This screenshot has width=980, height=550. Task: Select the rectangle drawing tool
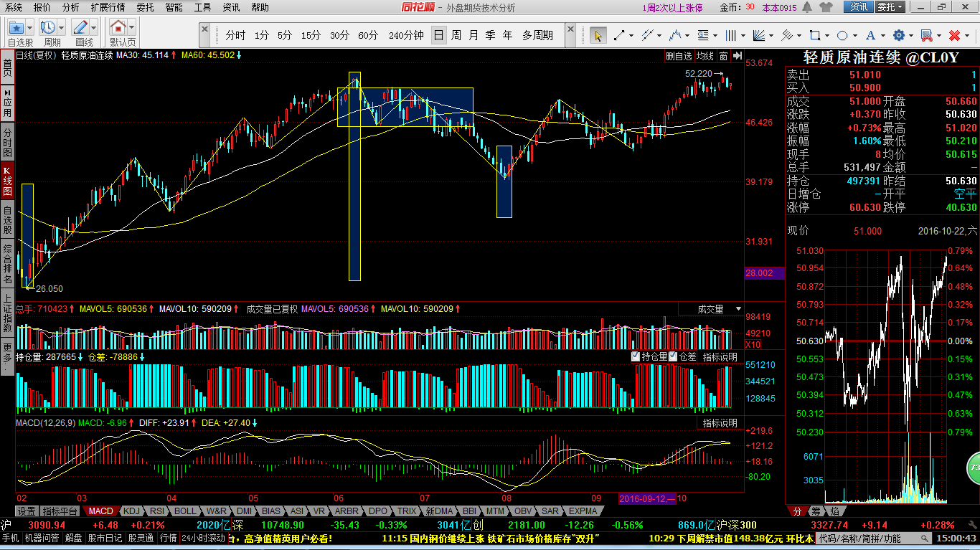tap(815, 35)
